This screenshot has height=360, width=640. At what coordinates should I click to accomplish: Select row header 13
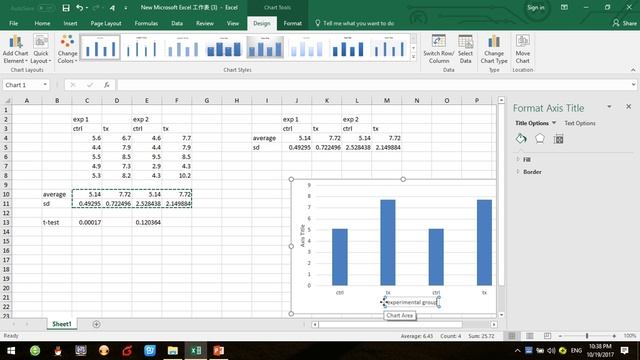(x=6, y=222)
